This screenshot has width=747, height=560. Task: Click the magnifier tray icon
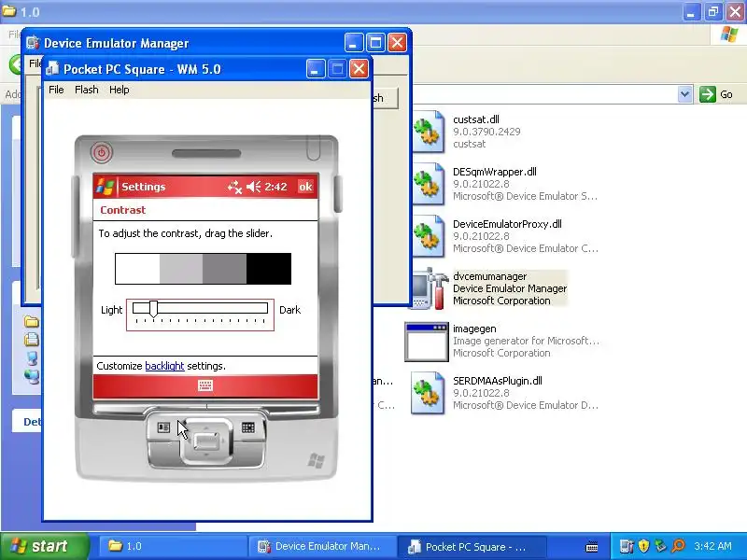tap(678, 546)
